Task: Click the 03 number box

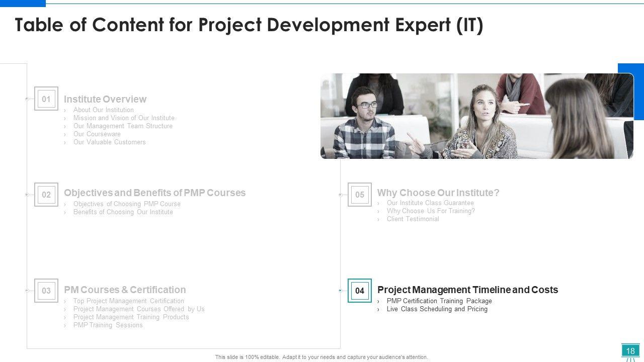Action: pos(46,291)
